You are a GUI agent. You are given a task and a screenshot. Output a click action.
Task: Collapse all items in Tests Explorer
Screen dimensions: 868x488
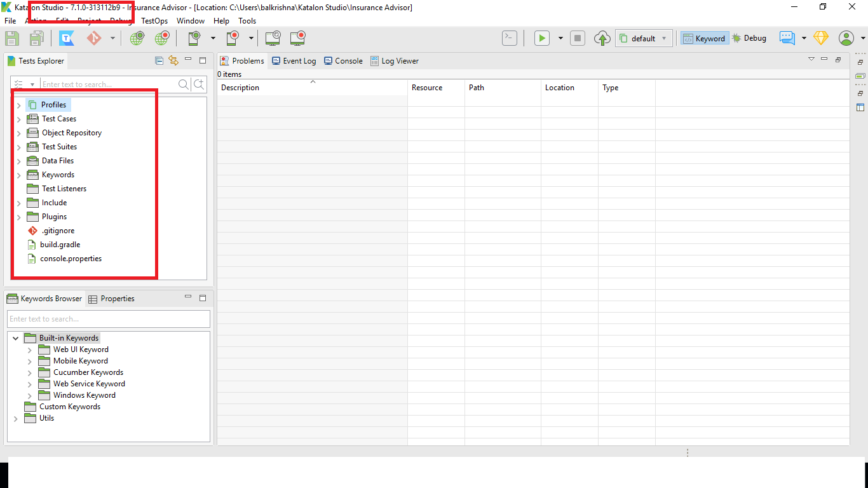click(x=159, y=61)
